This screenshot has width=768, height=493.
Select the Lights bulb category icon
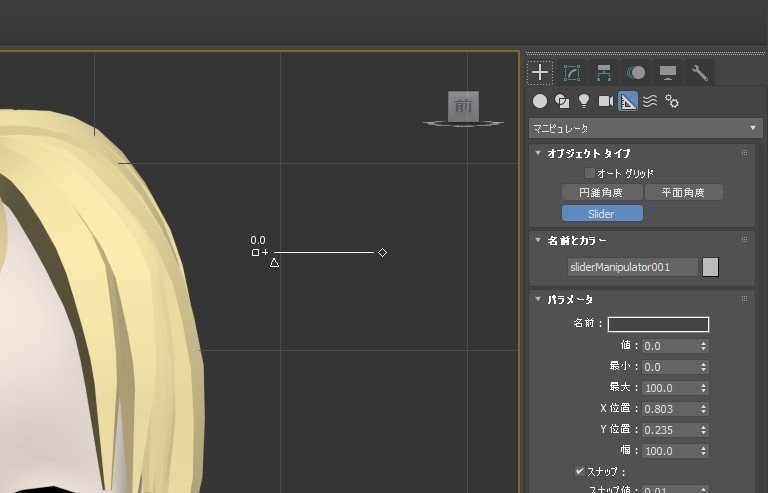(584, 101)
